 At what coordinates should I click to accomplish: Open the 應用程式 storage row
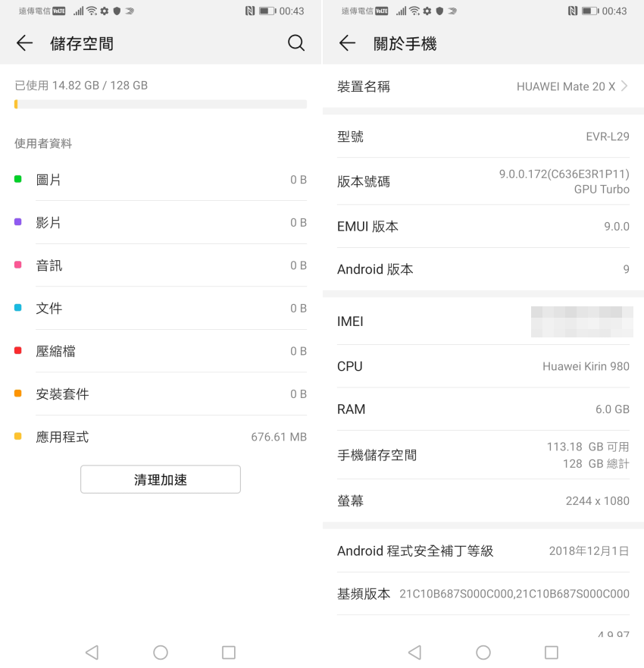tap(161, 437)
